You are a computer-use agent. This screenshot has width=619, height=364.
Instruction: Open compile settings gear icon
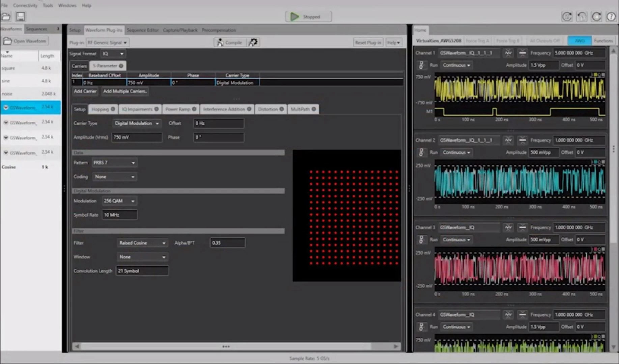click(x=253, y=42)
